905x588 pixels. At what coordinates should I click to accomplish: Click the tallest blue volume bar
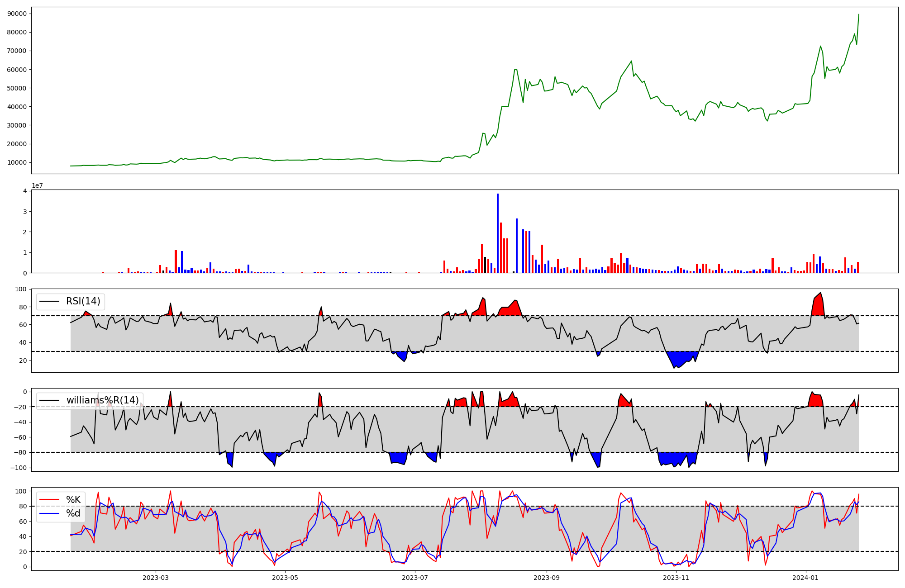coord(498,233)
